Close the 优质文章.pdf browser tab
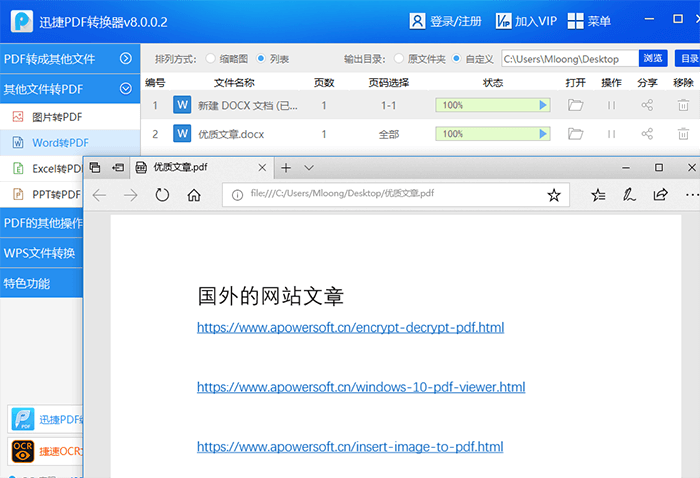This screenshot has width=700, height=478. (262, 167)
